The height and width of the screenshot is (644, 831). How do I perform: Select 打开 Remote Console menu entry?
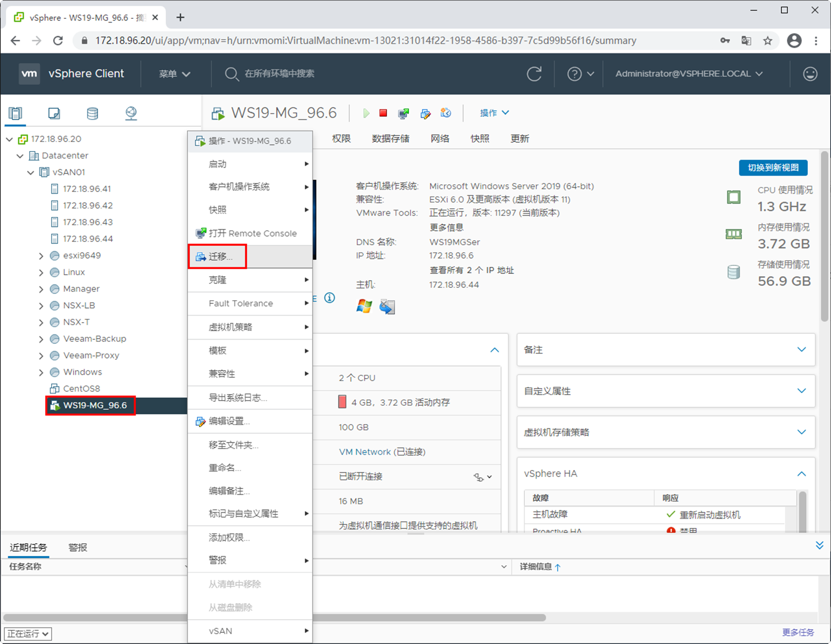(x=250, y=233)
